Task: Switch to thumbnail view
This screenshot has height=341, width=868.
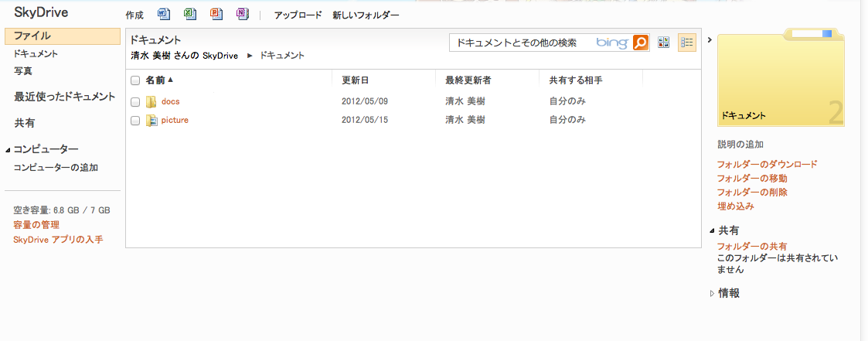Action: [664, 43]
